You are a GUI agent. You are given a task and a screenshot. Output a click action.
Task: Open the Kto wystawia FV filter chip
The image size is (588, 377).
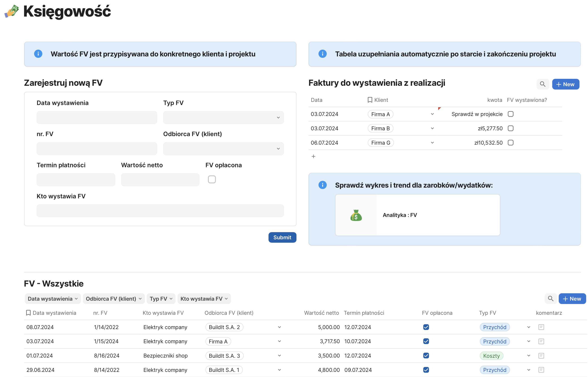click(x=204, y=299)
